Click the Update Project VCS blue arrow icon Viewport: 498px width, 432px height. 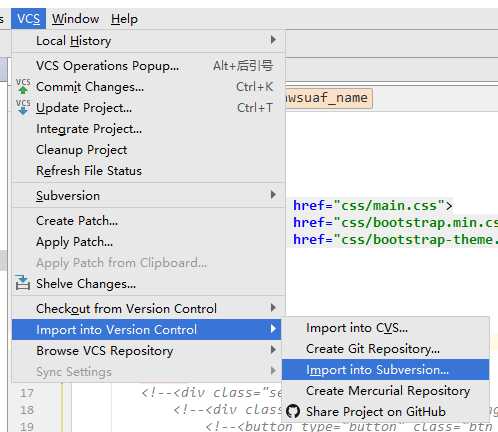23,107
